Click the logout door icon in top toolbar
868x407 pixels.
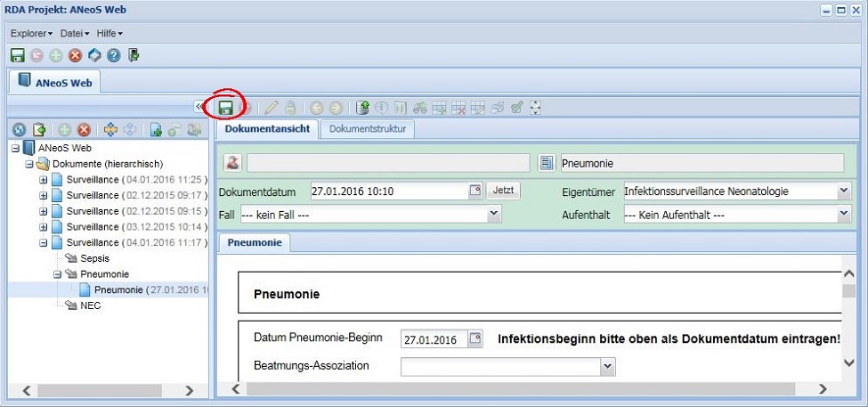click(x=134, y=55)
